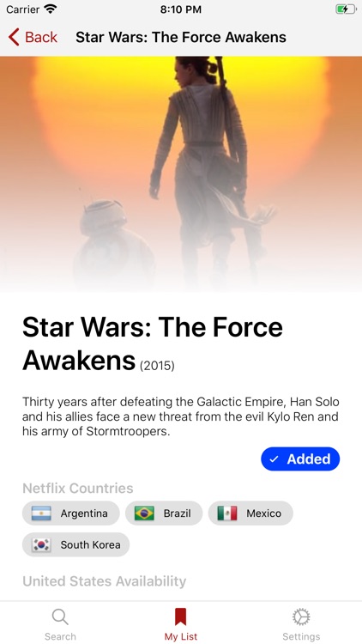Tap the red back chevron icon

14,37
